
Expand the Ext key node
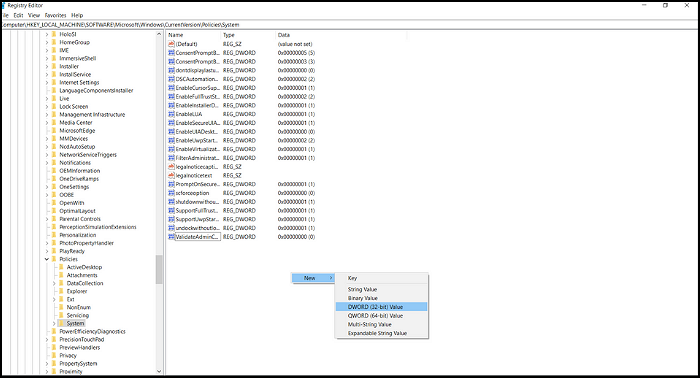coord(54,299)
